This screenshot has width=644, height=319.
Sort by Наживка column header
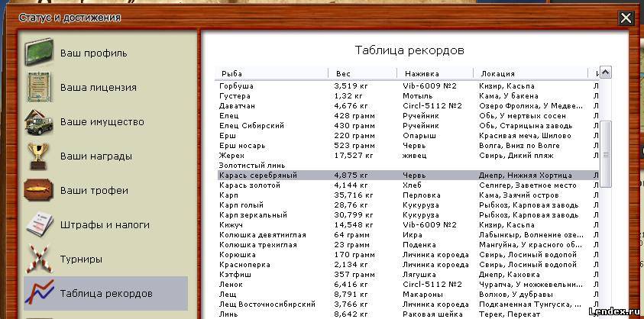point(435,73)
